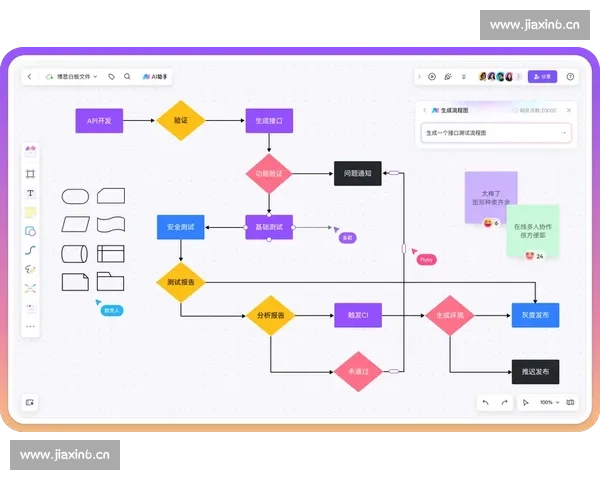Viewport: 600px width, 480px height.
Task: Open the 100% zoom level dropdown
Action: pos(547,402)
